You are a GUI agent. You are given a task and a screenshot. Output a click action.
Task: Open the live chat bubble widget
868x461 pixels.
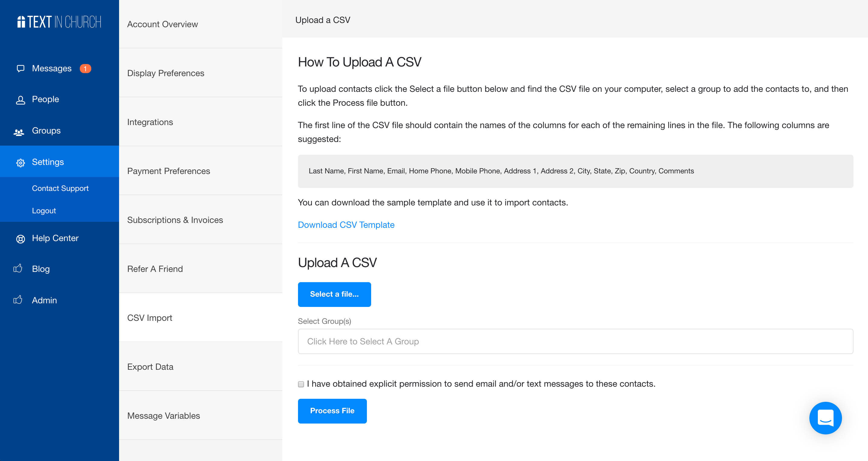(x=825, y=418)
